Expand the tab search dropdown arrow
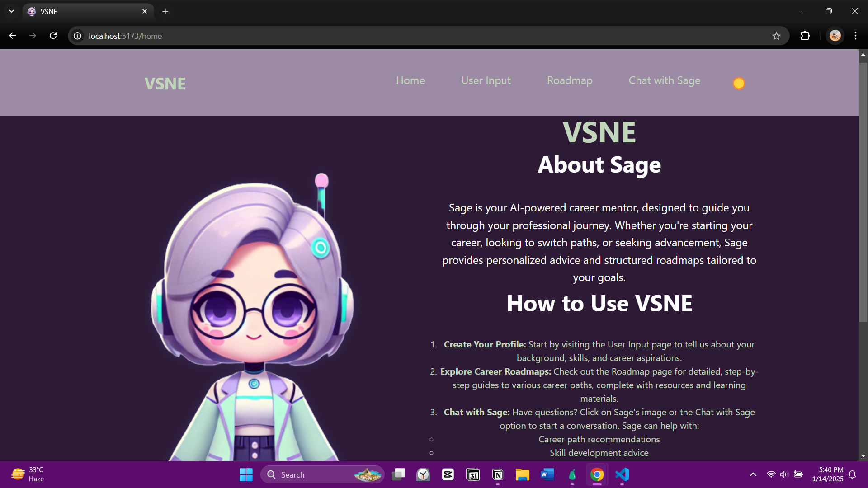 pyautogui.click(x=11, y=11)
